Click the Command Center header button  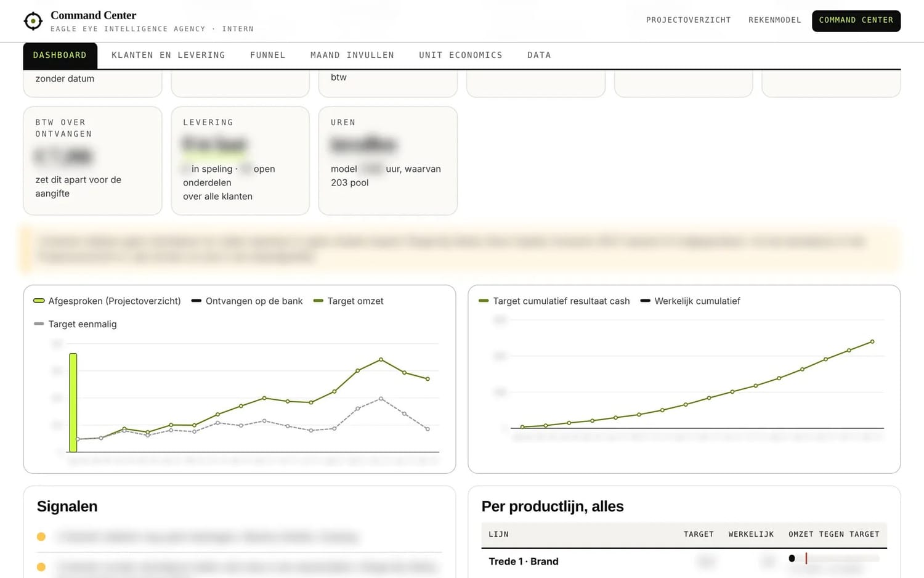[x=856, y=20]
